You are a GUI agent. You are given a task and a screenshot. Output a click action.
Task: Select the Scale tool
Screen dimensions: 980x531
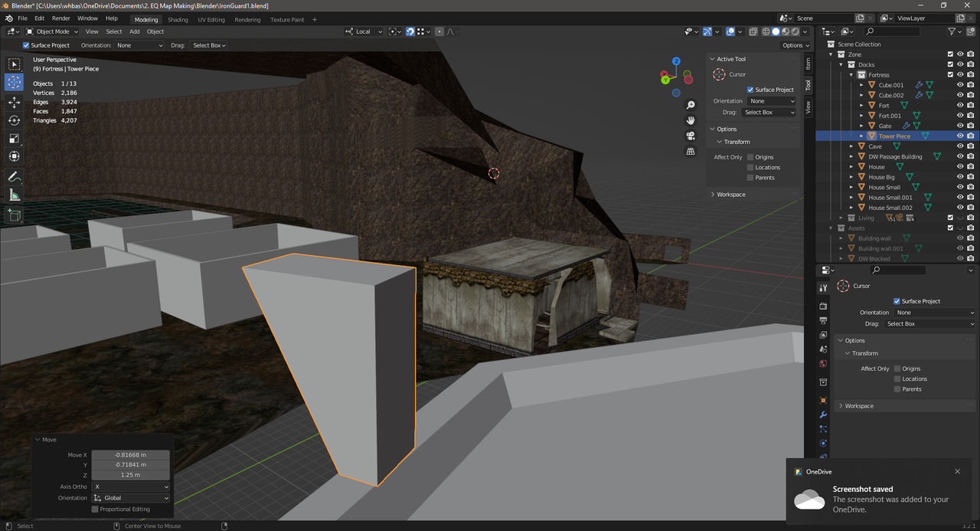coord(14,139)
